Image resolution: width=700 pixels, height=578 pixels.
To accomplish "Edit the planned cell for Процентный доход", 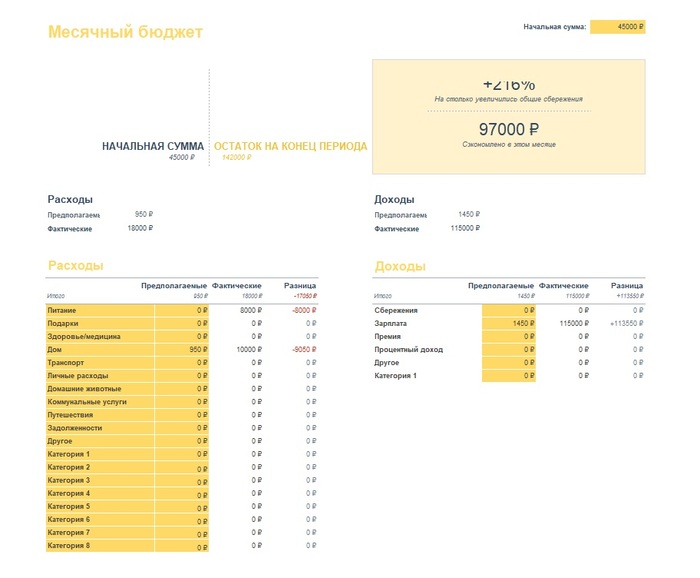I will tap(508, 349).
